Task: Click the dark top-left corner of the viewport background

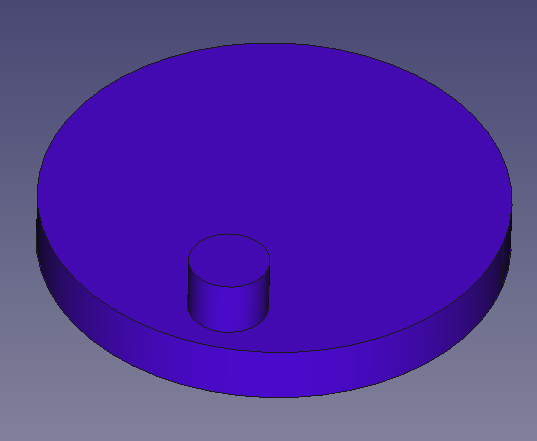Action: (7, 7)
